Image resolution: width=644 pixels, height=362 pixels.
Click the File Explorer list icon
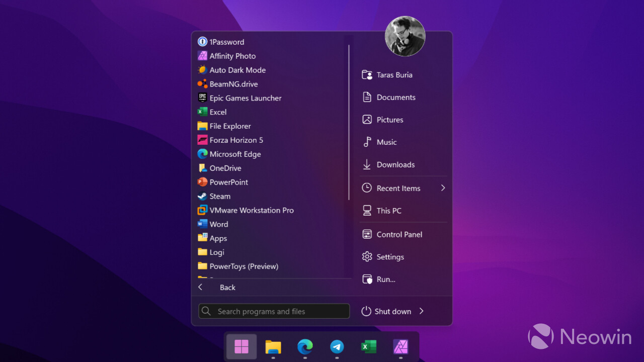pos(202,126)
